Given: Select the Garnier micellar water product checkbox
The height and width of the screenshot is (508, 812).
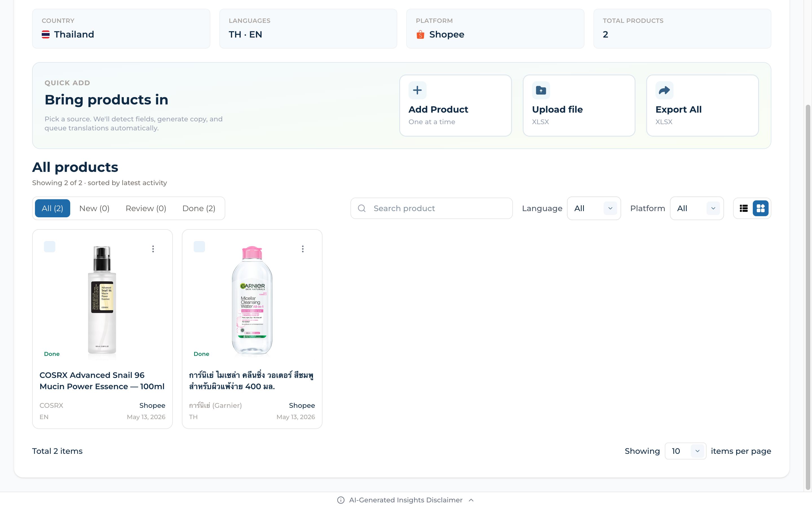Looking at the screenshot, I should click(199, 247).
